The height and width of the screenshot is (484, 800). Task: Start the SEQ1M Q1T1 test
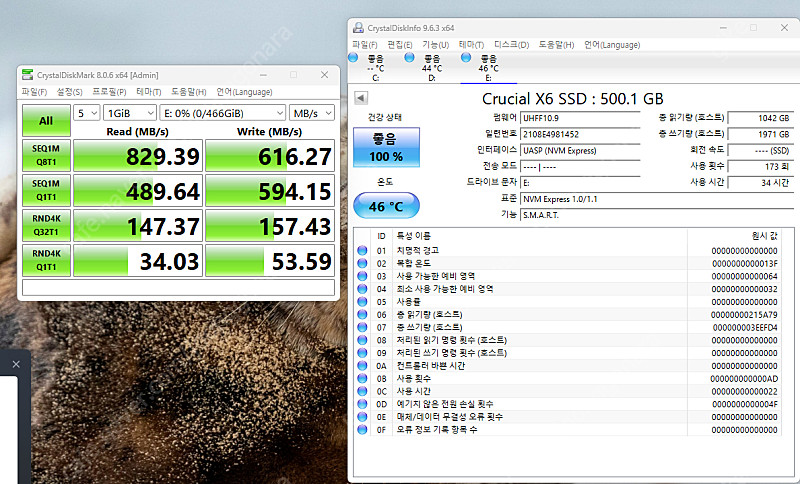[46, 190]
